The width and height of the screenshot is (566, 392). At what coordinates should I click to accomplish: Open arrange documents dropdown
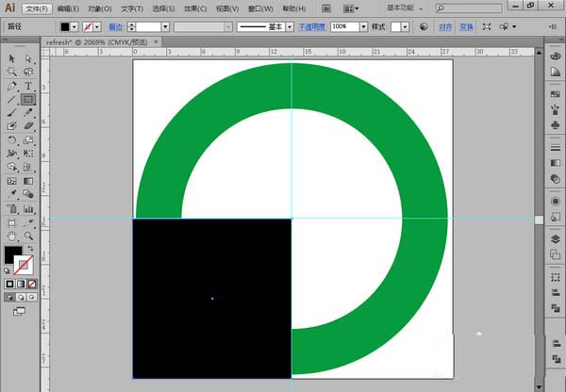tap(351, 8)
